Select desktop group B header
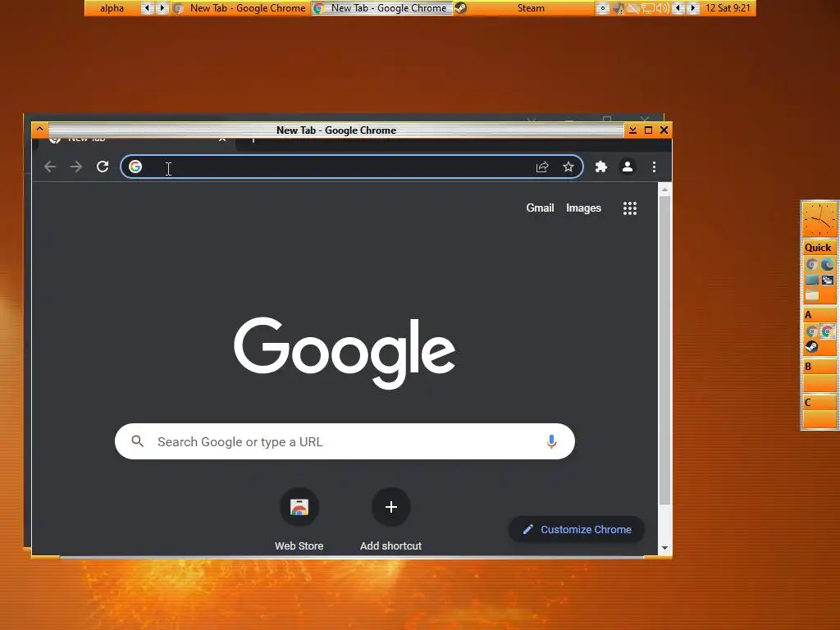 pos(819,367)
